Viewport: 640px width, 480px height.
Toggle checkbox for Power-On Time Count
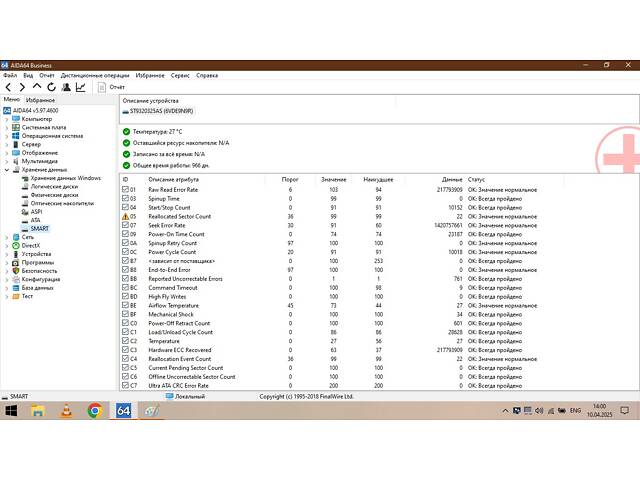pos(125,234)
